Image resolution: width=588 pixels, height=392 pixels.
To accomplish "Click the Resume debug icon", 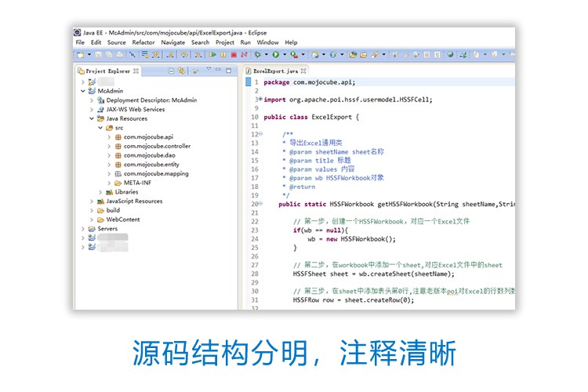I will click(212, 55).
